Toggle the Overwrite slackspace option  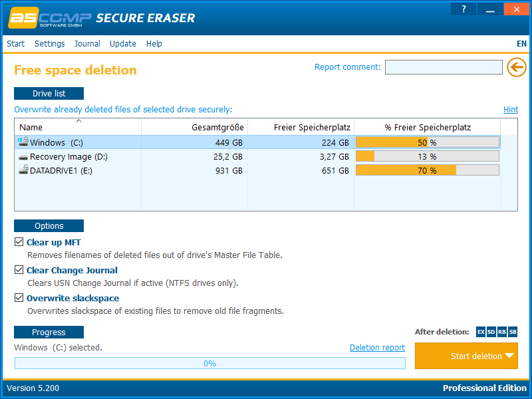(x=19, y=298)
